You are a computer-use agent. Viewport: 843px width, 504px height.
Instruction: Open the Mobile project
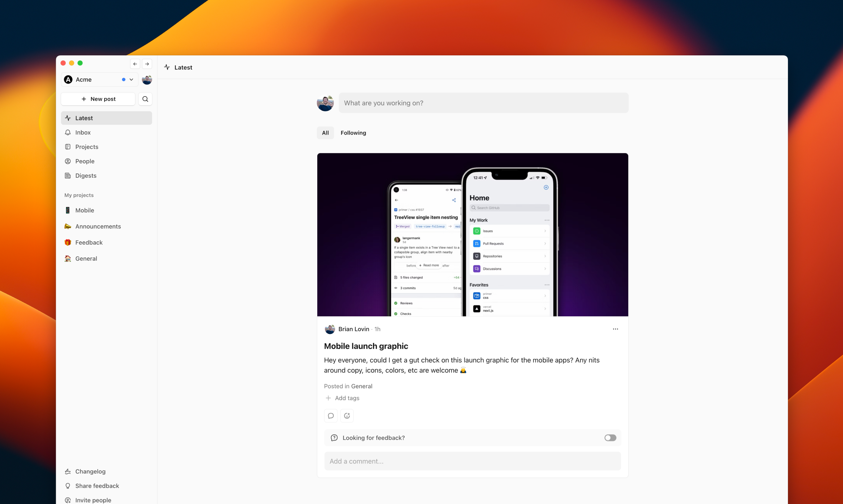tap(107, 210)
